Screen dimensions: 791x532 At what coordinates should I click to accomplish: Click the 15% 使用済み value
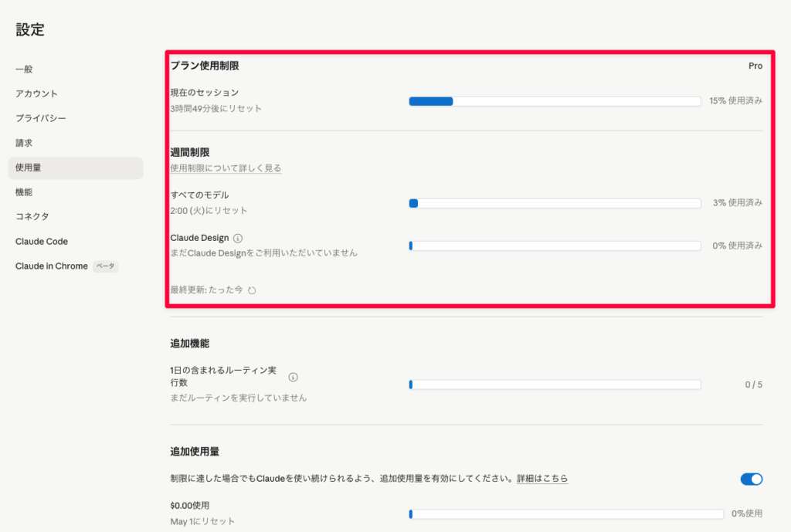click(x=735, y=101)
